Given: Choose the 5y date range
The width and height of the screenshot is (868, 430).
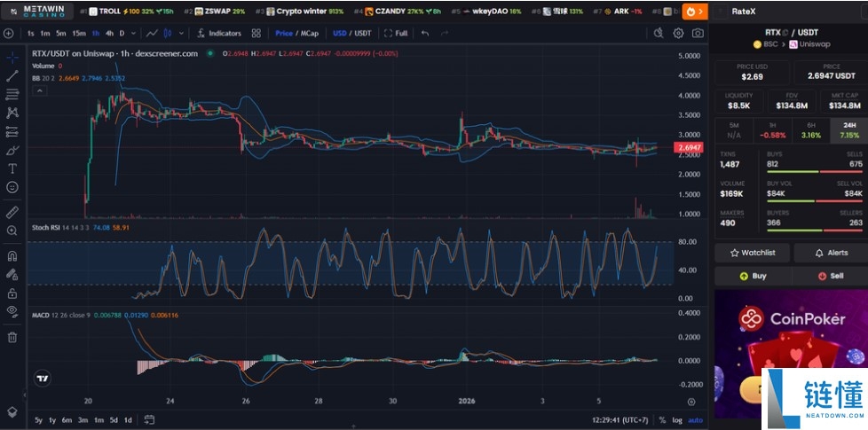Looking at the screenshot, I should coord(38,420).
